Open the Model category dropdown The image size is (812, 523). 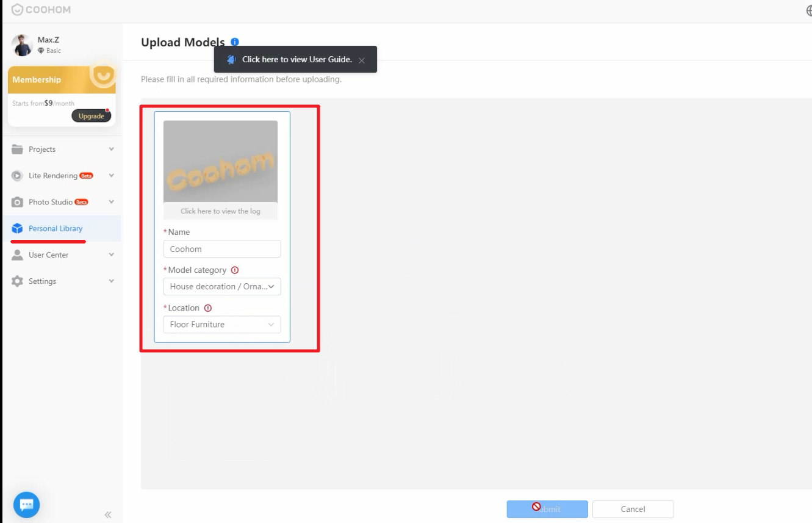tap(222, 287)
